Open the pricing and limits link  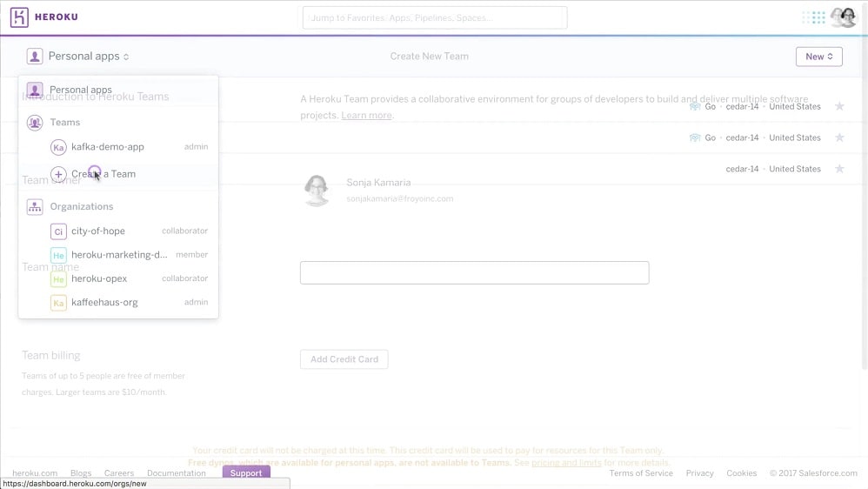coord(566,462)
